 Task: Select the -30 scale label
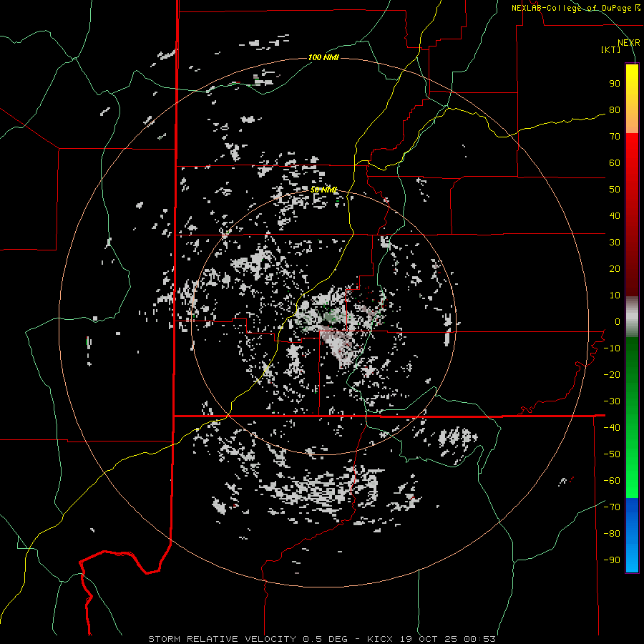[x=612, y=401]
